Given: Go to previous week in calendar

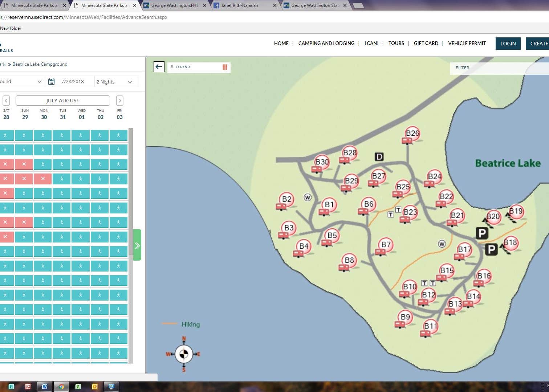Looking at the screenshot, I should pyautogui.click(x=6, y=101).
